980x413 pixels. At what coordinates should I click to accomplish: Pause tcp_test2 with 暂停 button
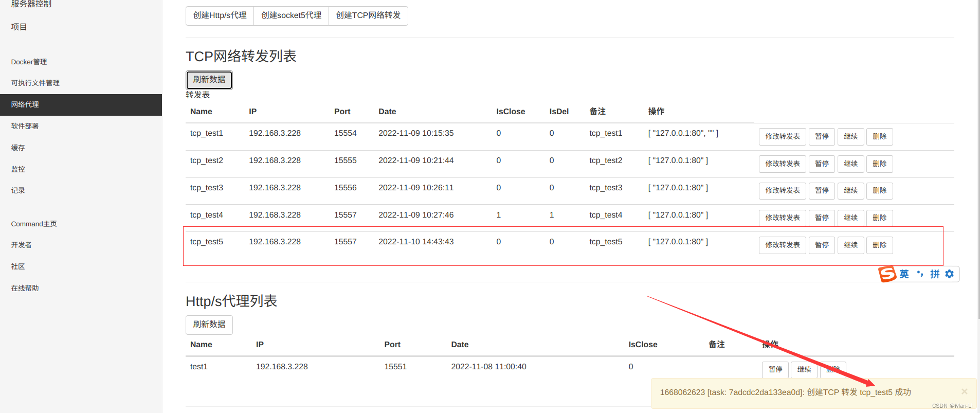822,164
